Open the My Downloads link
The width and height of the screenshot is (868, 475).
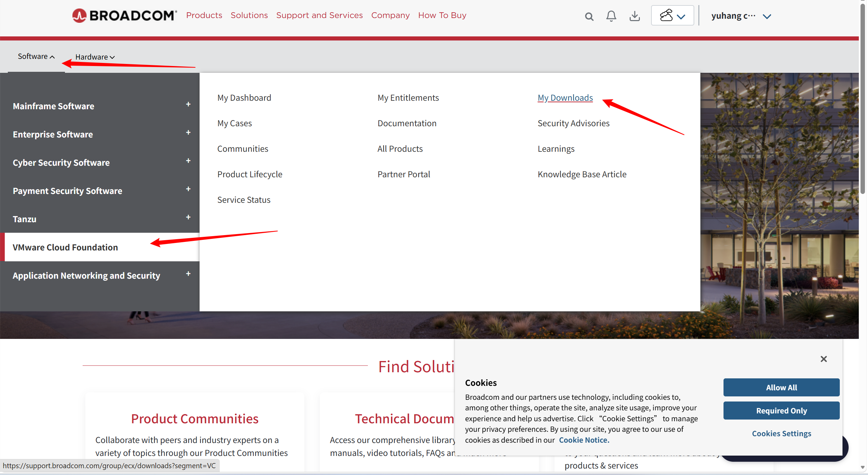tap(565, 98)
